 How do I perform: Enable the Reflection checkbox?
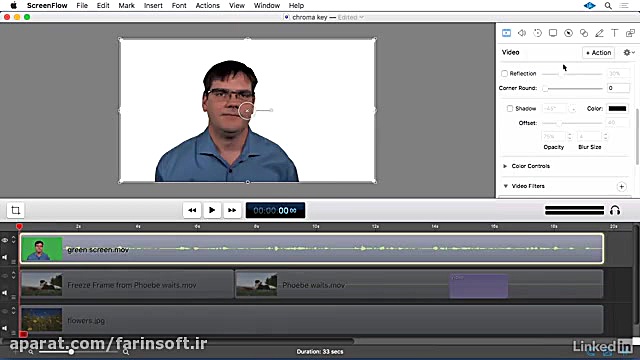(x=504, y=73)
